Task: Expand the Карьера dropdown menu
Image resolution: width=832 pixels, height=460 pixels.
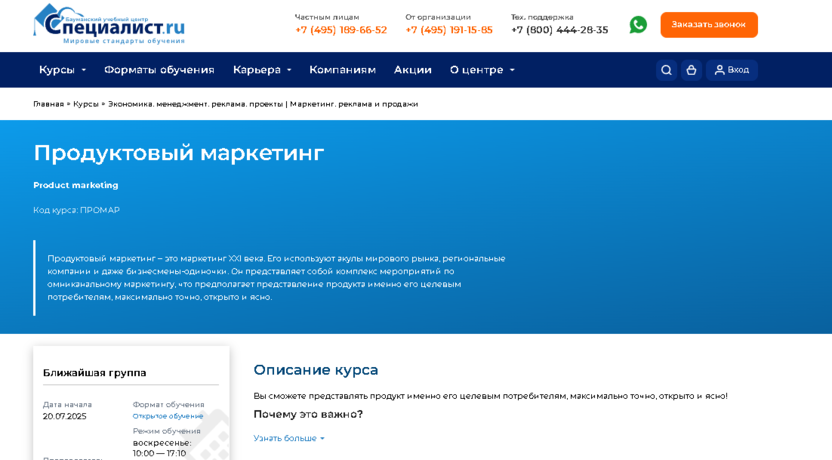Action: [262, 70]
